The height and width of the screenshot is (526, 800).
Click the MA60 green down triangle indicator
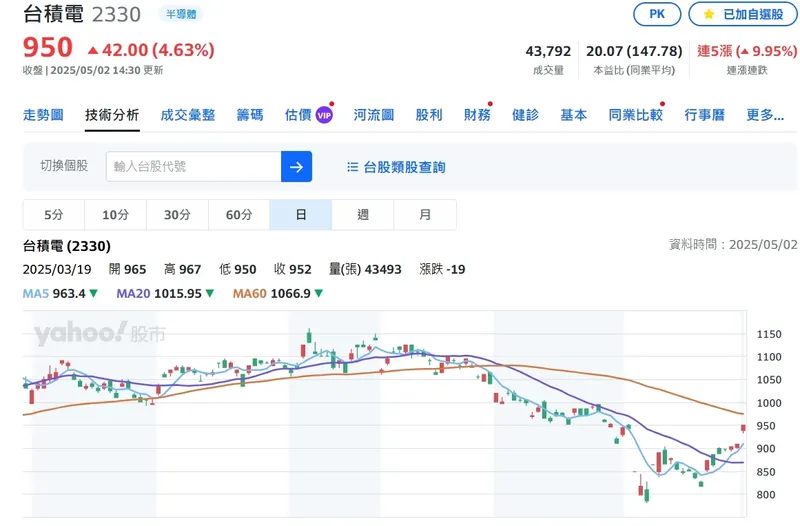pyautogui.click(x=318, y=294)
